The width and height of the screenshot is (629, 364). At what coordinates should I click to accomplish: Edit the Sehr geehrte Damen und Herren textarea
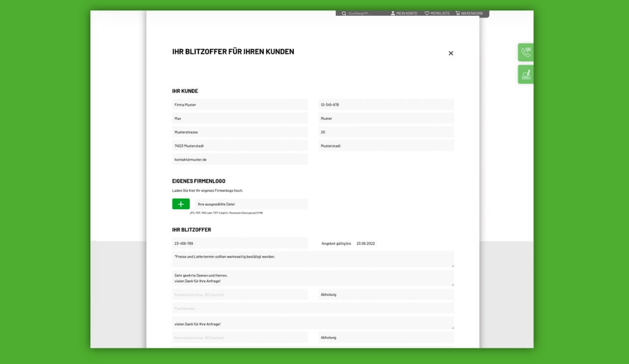(313, 278)
